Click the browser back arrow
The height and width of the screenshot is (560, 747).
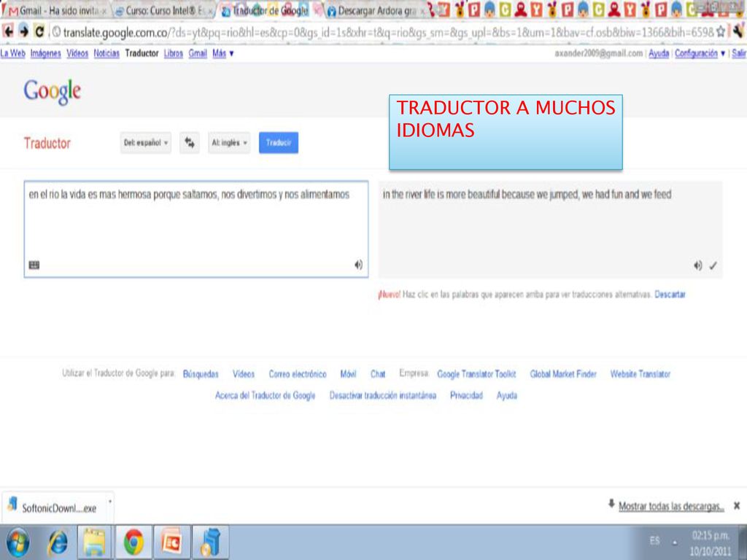(x=8, y=32)
